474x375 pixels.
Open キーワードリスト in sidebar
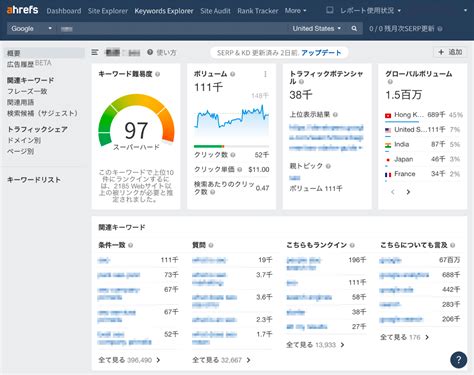(x=34, y=180)
